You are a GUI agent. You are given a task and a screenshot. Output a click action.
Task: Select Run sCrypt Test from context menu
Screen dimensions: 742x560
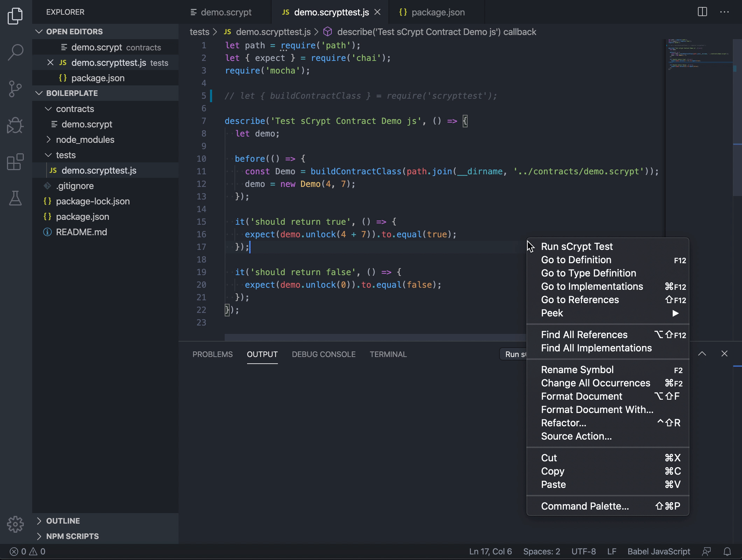577,246
